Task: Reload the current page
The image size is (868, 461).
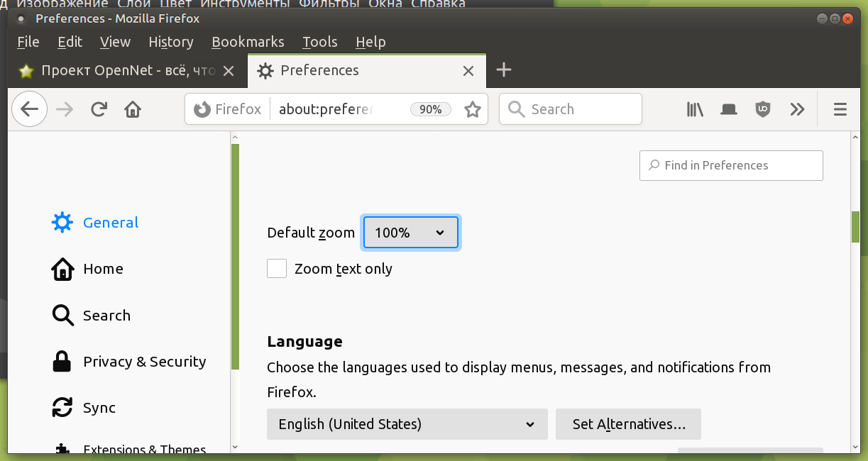Action: click(x=99, y=109)
